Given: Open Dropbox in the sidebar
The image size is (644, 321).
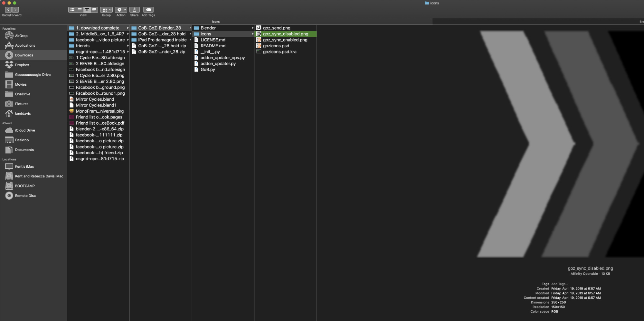Looking at the screenshot, I should [22, 65].
